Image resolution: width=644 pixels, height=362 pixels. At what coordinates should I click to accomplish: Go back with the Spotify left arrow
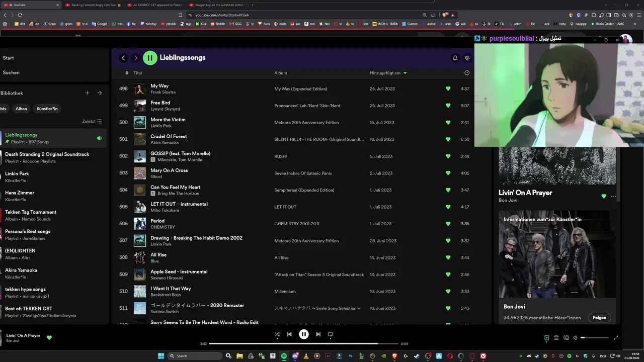(123, 58)
